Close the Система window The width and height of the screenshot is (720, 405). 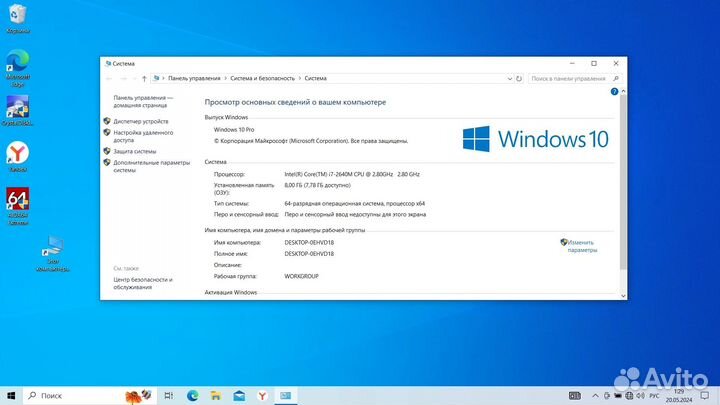tap(616, 63)
